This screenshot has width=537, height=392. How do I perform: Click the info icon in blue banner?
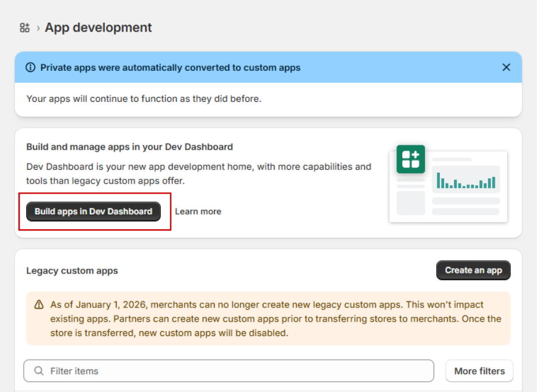tap(30, 67)
